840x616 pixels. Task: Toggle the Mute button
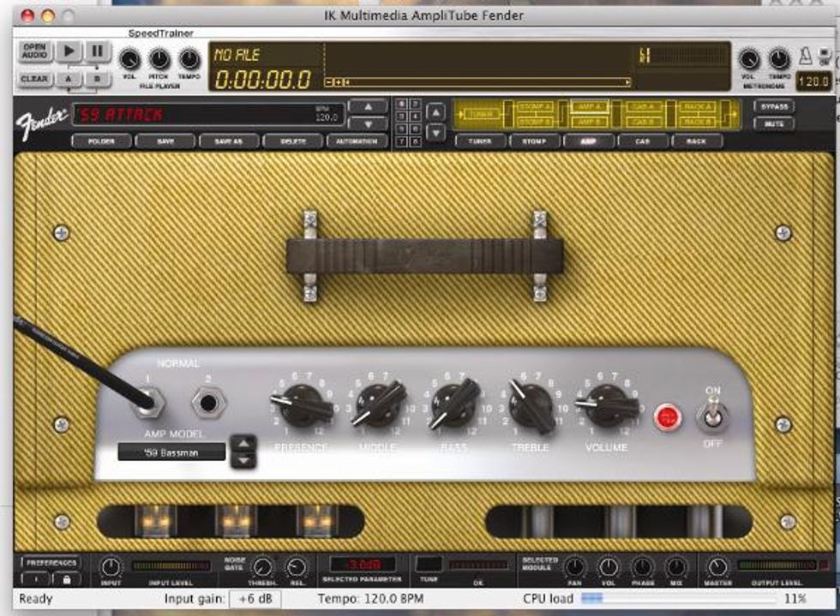[773, 124]
